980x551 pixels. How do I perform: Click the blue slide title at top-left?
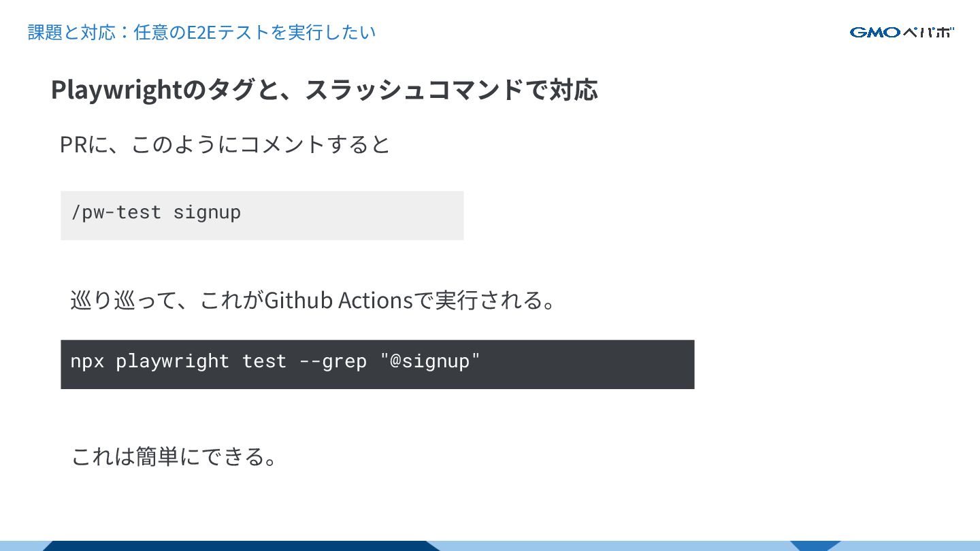(201, 32)
